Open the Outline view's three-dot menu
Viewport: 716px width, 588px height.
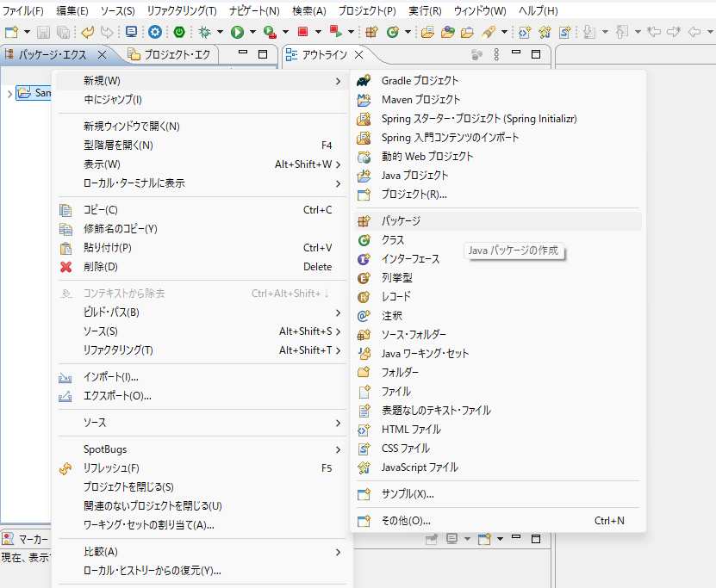pos(495,54)
